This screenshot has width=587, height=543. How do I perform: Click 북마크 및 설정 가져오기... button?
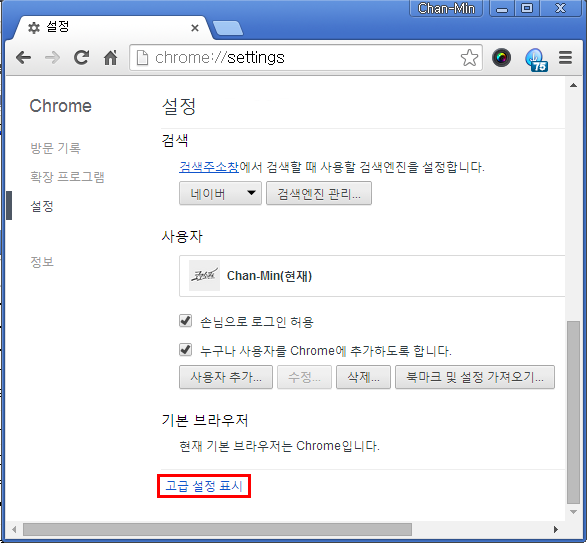coord(475,377)
